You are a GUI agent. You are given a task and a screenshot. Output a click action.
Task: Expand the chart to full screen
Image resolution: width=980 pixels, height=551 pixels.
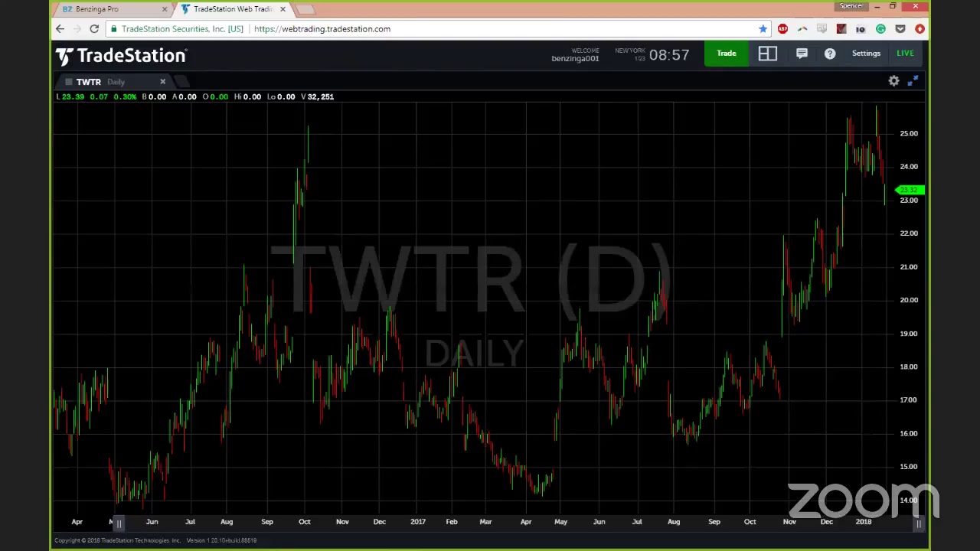click(913, 81)
